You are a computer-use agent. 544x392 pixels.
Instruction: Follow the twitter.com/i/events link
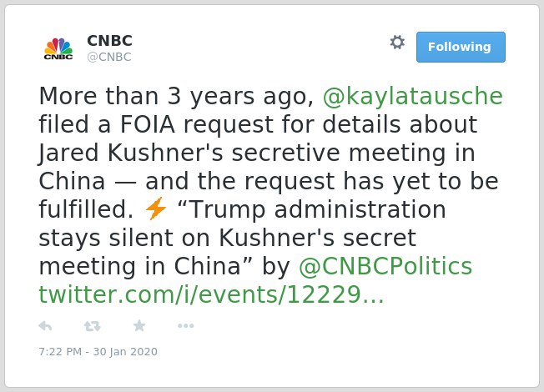coord(211,295)
